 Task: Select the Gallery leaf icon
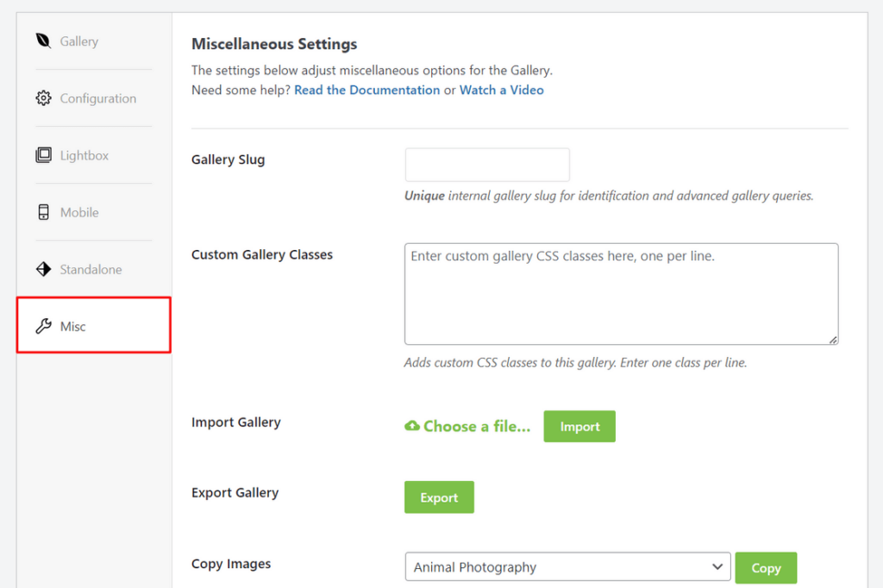coord(43,41)
